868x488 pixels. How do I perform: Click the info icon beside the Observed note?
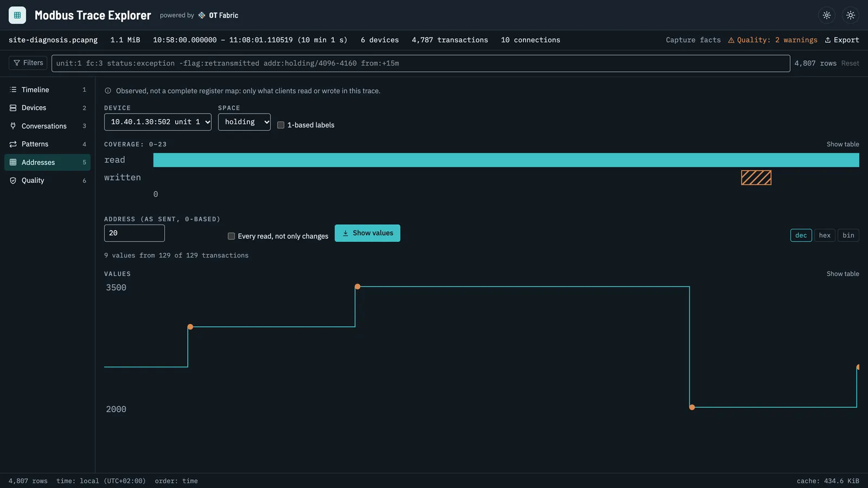[x=108, y=91]
